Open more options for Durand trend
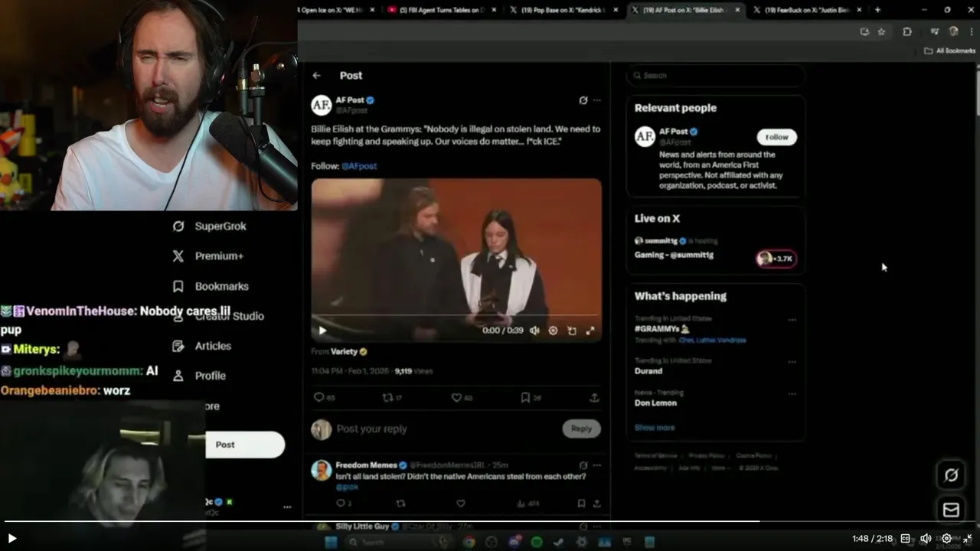The width and height of the screenshot is (980, 551). (x=792, y=362)
